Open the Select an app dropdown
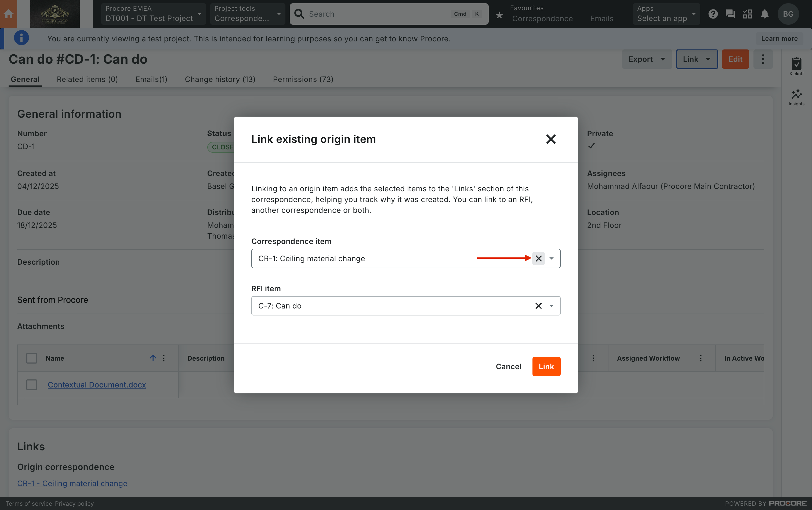812x510 pixels. click(666, 14)
